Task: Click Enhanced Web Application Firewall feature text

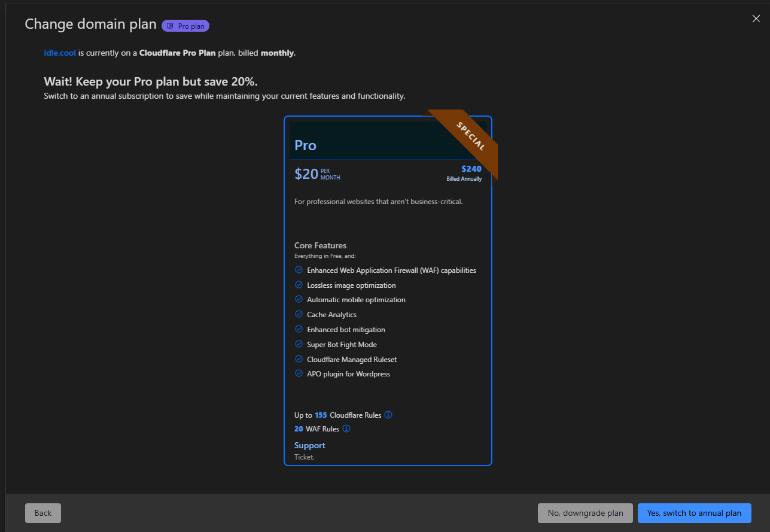Action: click(392, 270)
